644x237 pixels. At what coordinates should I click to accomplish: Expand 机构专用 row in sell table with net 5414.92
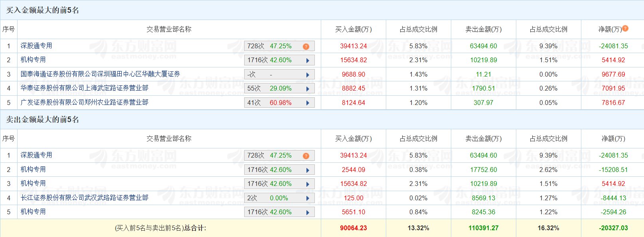pyautogui.click(x=308, y=184)
